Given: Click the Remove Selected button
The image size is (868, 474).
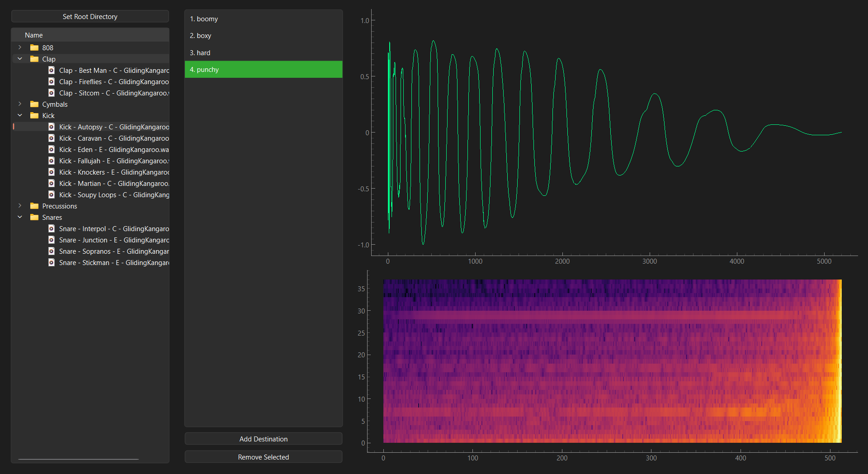Looking at the screenshot, I should (263, 457).
